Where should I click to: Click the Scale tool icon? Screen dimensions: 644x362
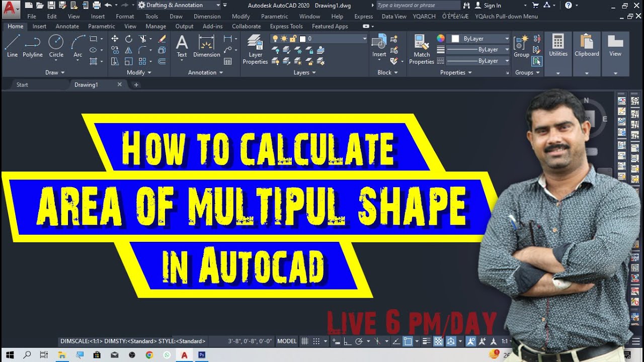129,61
